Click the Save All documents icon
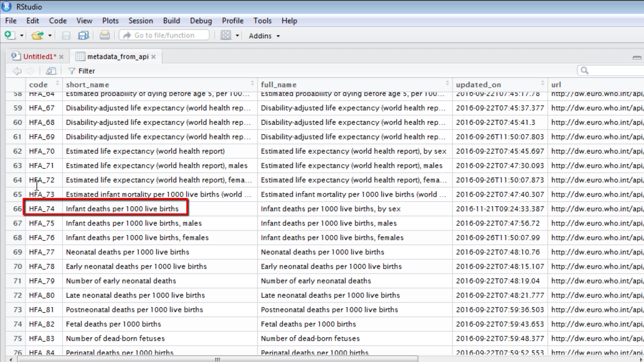Image resolution: width=644 pixels, height=362 pixels. click(x=83, y=35)
